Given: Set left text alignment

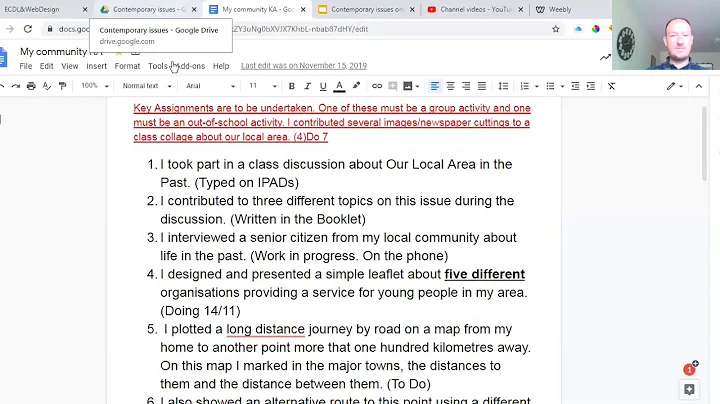Looking at the screenshot, I should [x=434, y=86].
